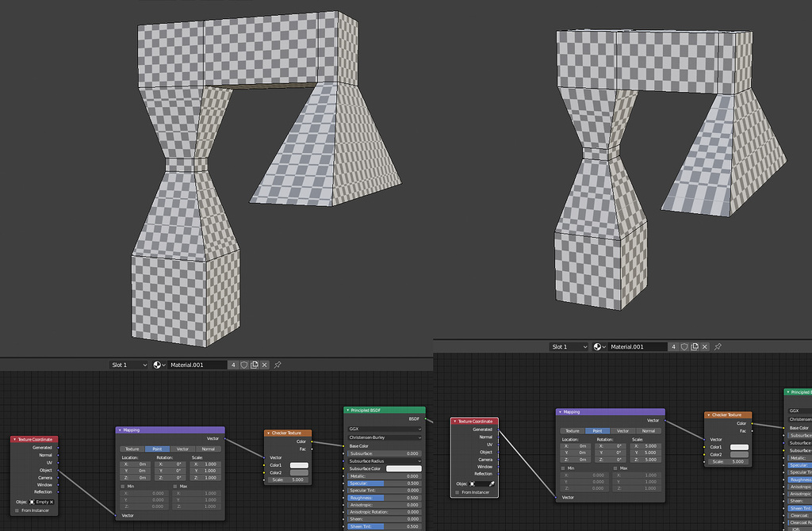This screenshot has width=812, height=531.
Task: Select Vector type tab in left Mapping node
Action: click(x=183, y=449)
